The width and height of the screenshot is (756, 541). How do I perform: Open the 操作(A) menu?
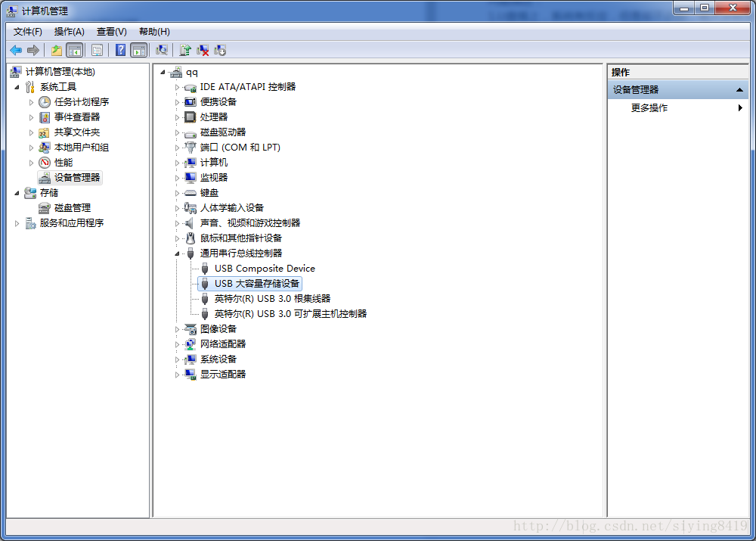tap(70, 32)
